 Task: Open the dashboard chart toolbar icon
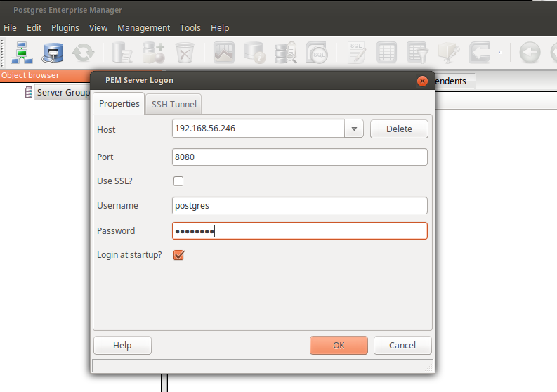coord(224,53)
